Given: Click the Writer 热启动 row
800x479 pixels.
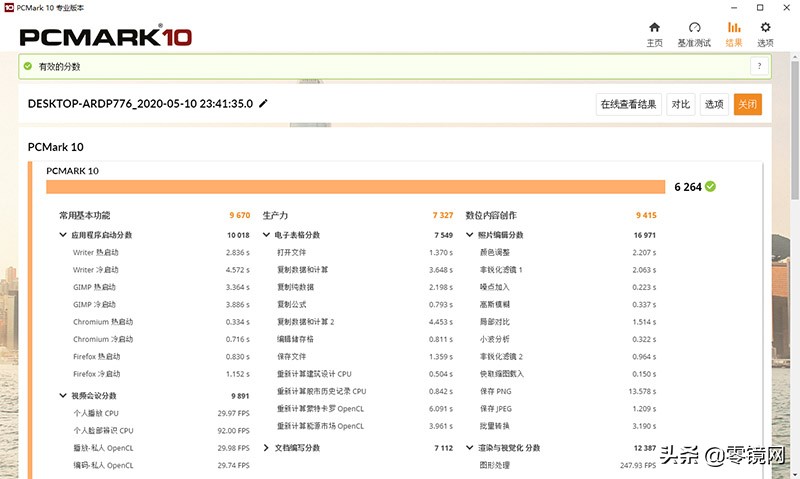Looking at the screenshot, I should coord(161,253).
